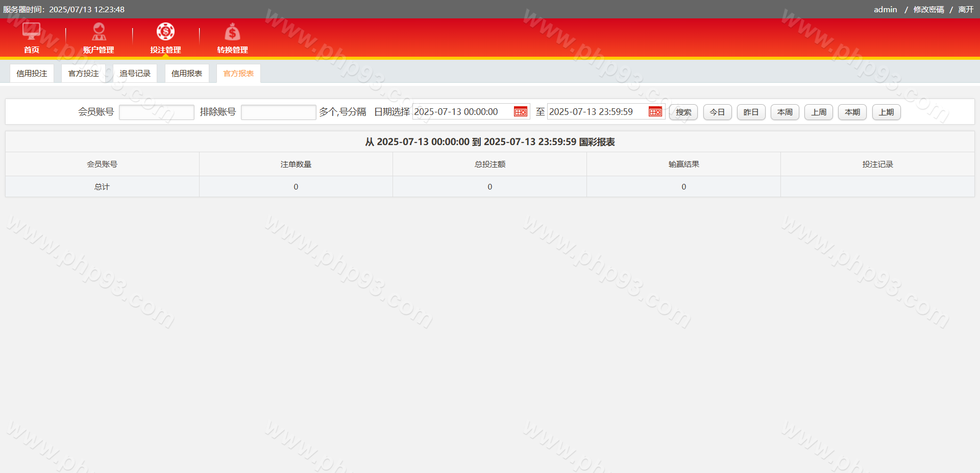
Task: Filter report by 今日
Action: (x=717, y=112)
